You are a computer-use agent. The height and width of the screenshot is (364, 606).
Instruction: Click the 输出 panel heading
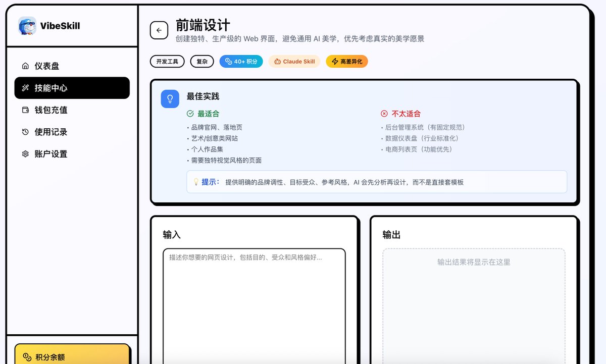[x=391, y=235]
